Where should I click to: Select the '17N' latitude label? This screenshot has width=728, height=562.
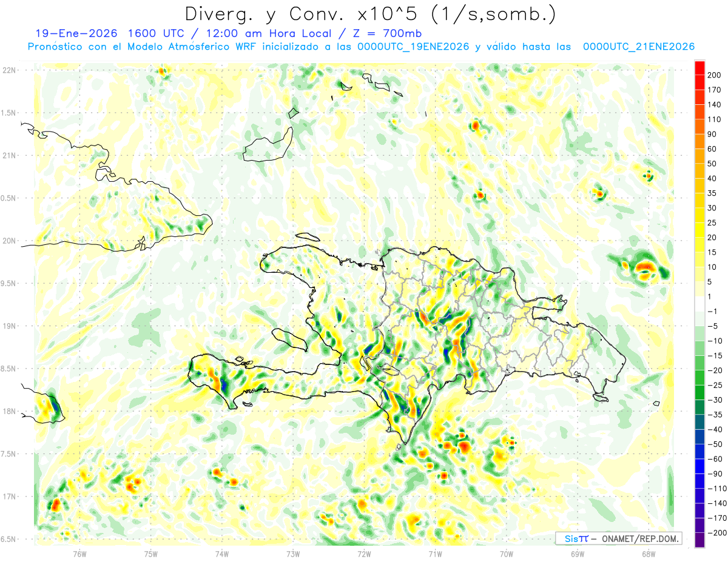[x=9, y=497]
